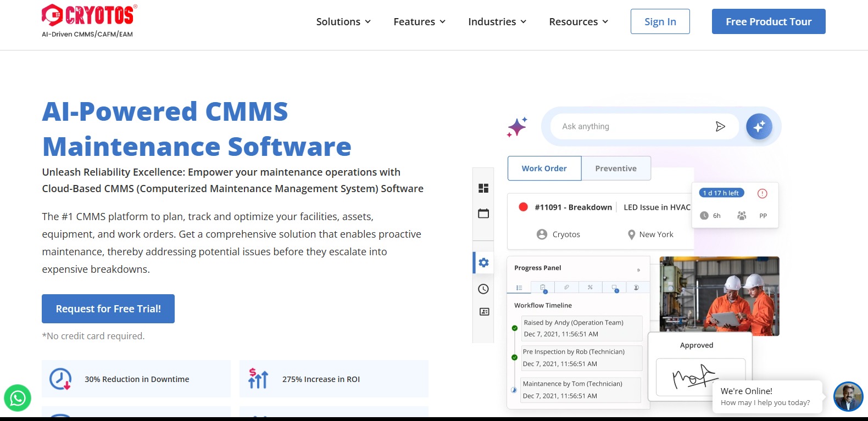Expand the Industries menu
The height and width of the screenshot is (421, 868).
tap(497, 21)
